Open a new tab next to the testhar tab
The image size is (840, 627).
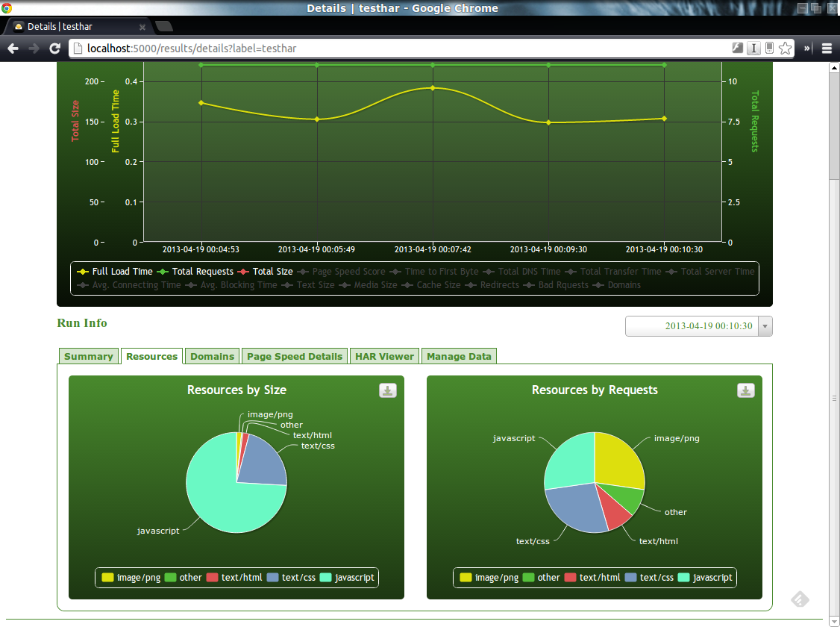[163, 26]
